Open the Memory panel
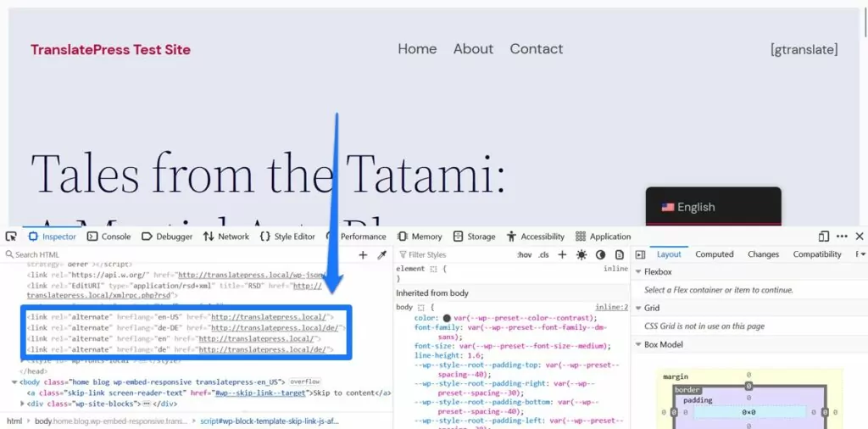The height and width of the screenshot is (429, 868). click(420, 237)
